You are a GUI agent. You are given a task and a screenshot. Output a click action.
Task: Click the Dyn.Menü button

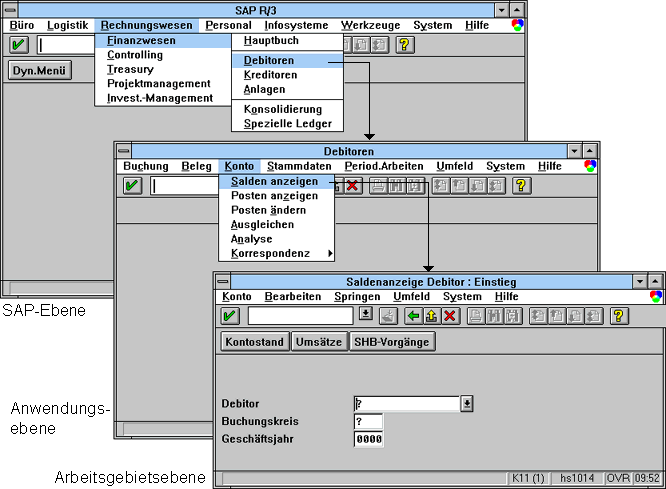(39, 71)
